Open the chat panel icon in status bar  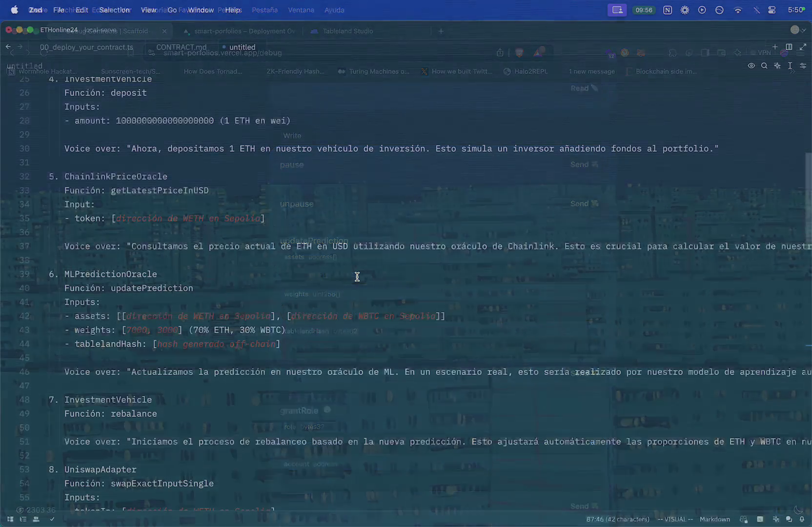pos(789,519)
